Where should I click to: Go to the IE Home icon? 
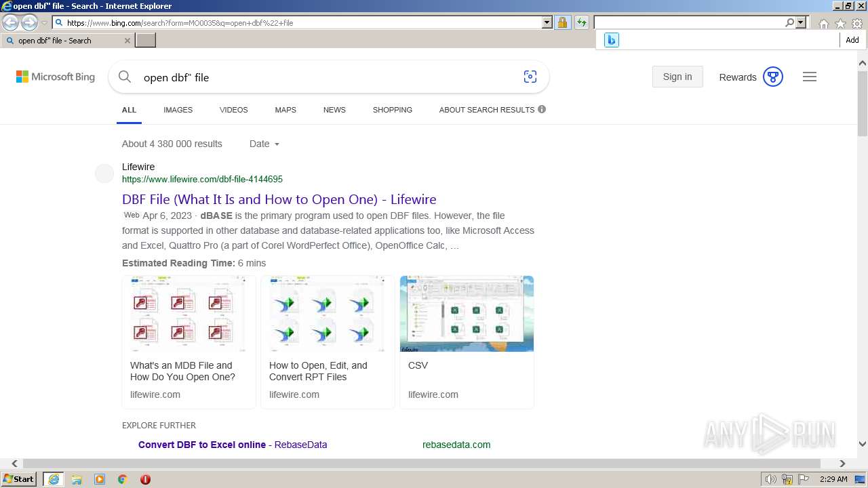tap(823, 24)
